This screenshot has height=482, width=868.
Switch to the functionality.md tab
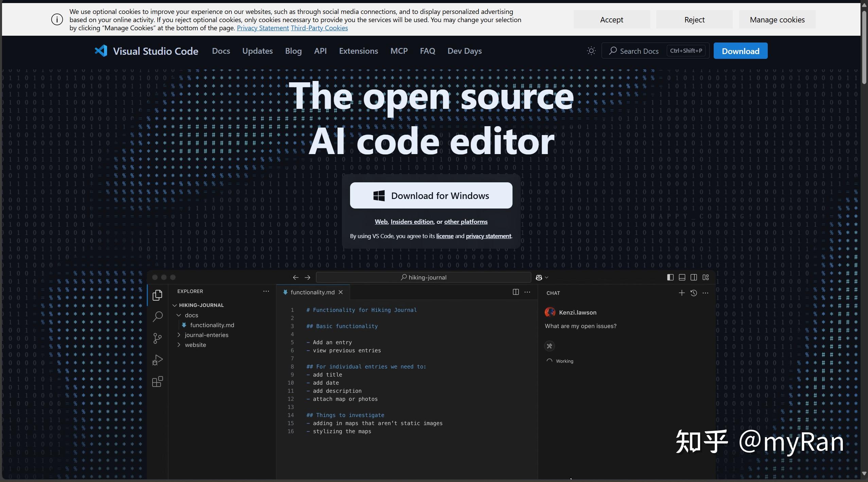click(x=312, y=292)
